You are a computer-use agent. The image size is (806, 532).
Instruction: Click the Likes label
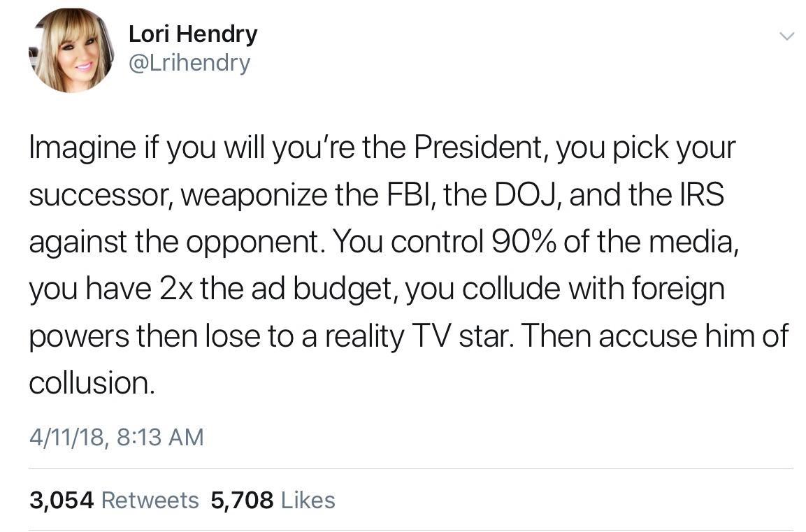[308, 500]
